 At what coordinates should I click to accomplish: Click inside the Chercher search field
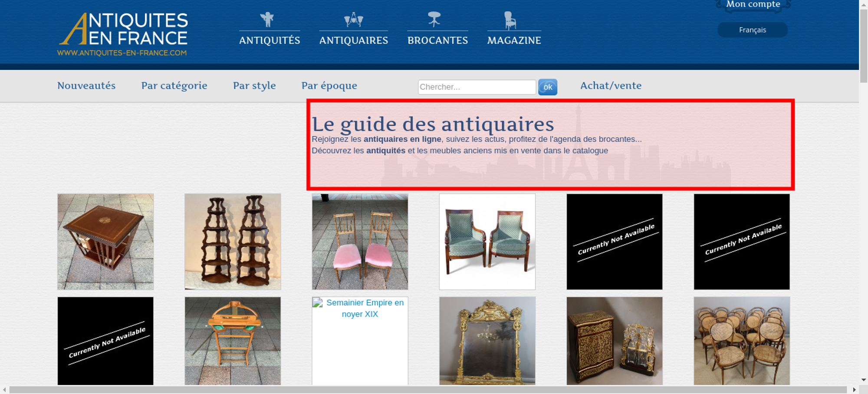click(477, 87)
